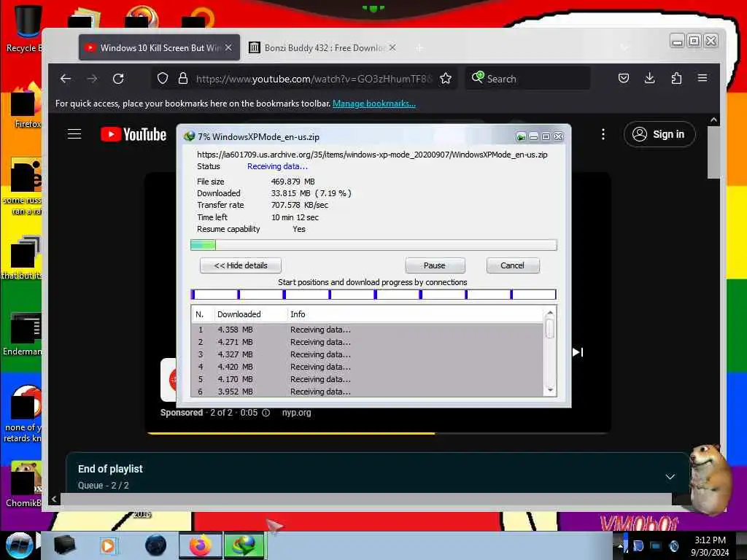Open Firefox extensions puzzle icon
The width and height of the screenshot is (747, 560).
point(676,78)
